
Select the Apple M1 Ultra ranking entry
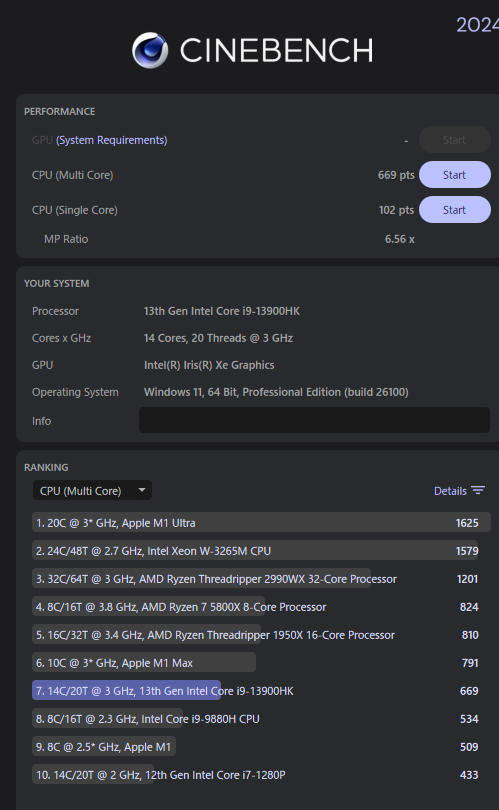point(261,523)
